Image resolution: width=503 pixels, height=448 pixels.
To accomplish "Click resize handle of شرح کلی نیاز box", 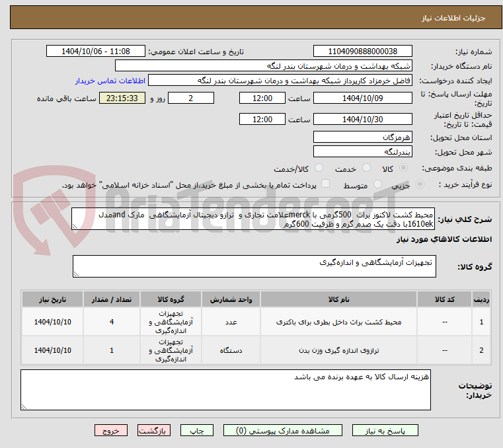I will (75, 227).
